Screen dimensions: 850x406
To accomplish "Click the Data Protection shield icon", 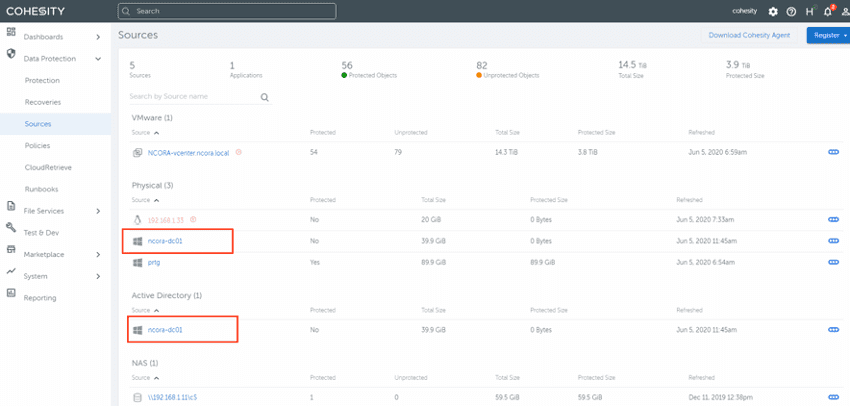I will [11, 53].
